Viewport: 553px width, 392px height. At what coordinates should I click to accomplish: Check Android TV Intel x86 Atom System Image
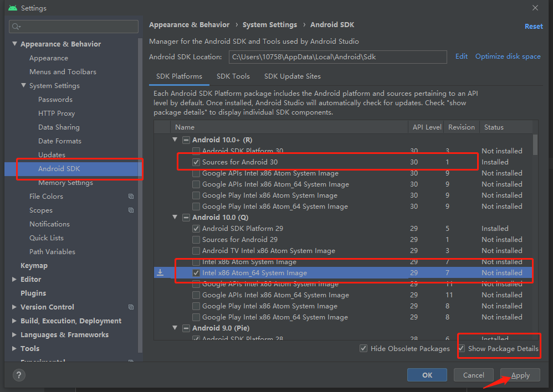click(196, 251)
